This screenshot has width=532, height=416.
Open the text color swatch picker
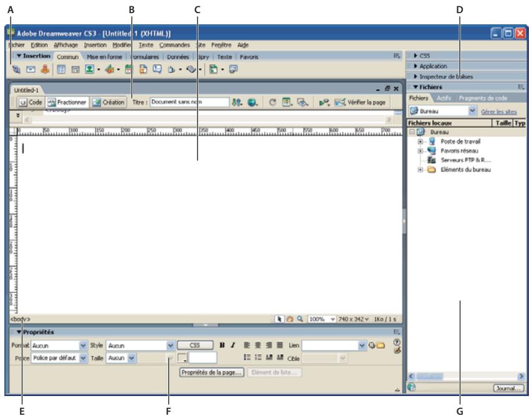pos(182,357)
